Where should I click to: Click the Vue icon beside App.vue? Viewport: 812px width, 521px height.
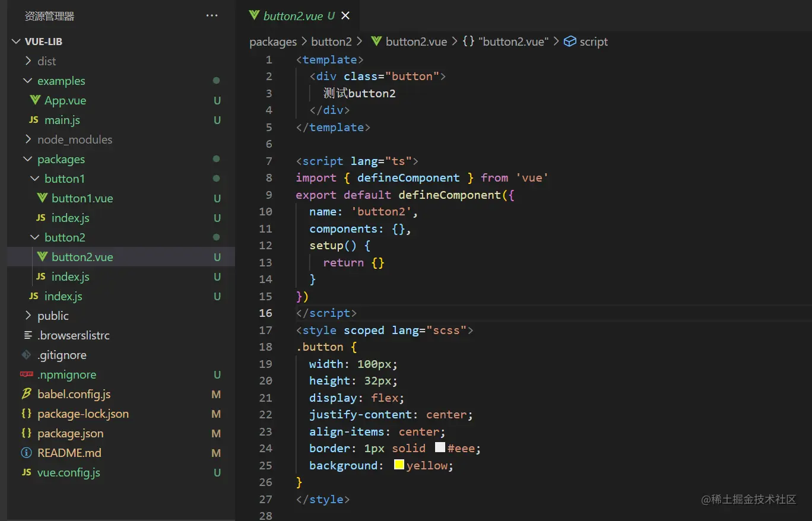pyautogui.click(x=35, y=100)
